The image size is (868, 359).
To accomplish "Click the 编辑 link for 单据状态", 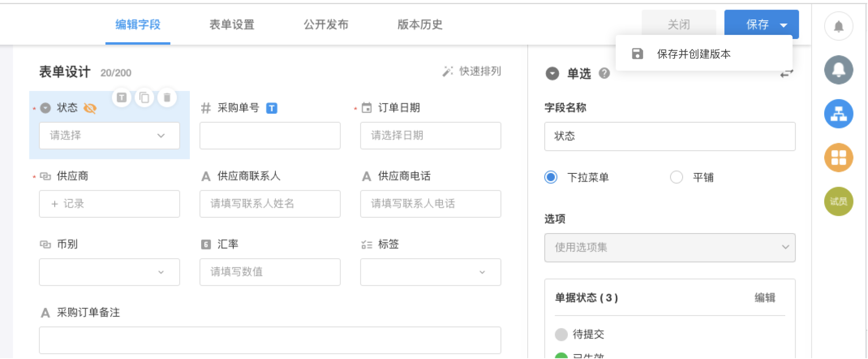I will [x=764, y=297].
